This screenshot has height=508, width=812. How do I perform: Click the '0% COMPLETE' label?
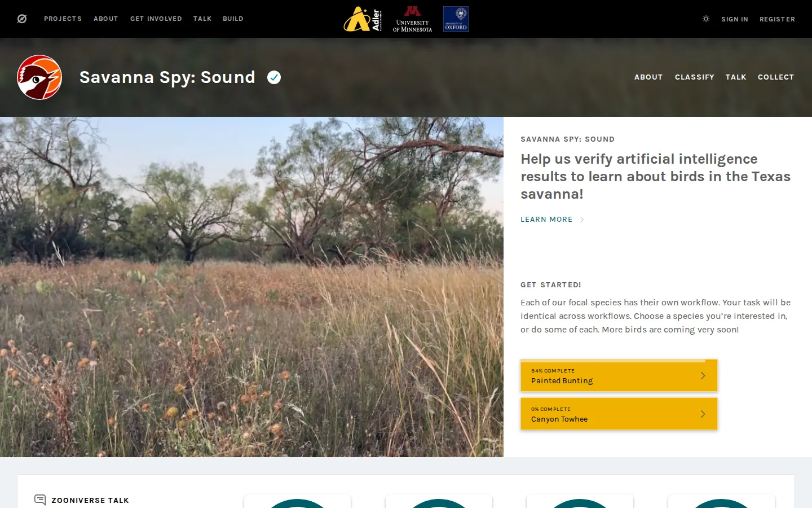tap(551, 409)
